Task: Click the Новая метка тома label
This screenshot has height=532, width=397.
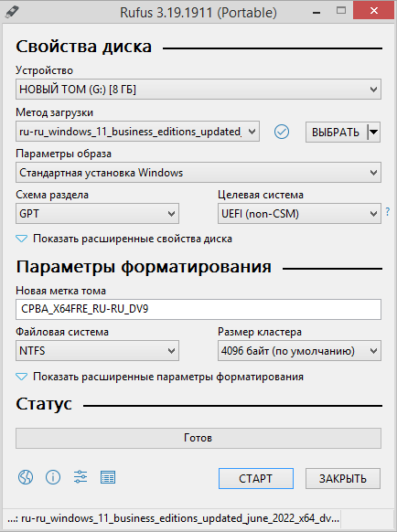Action: 60,291
